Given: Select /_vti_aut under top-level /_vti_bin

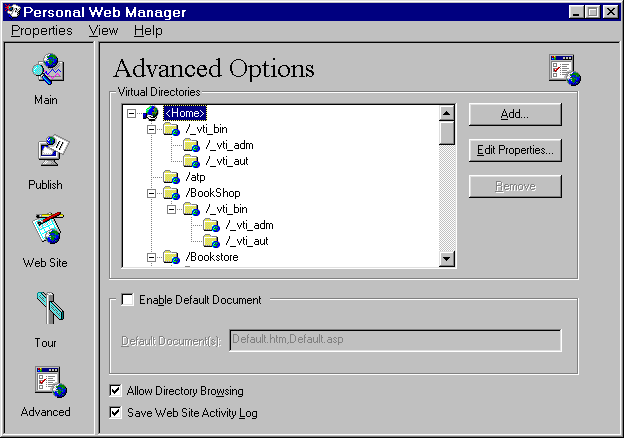Looking at the screenshot, I should tap(227, 161).
